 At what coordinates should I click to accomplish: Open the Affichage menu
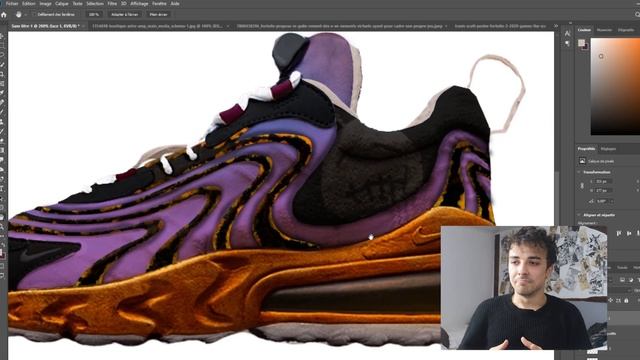pos(139,3)
